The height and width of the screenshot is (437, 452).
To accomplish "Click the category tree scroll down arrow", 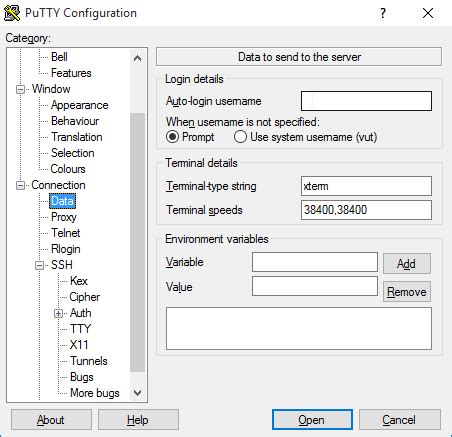I will coord(137,393).
